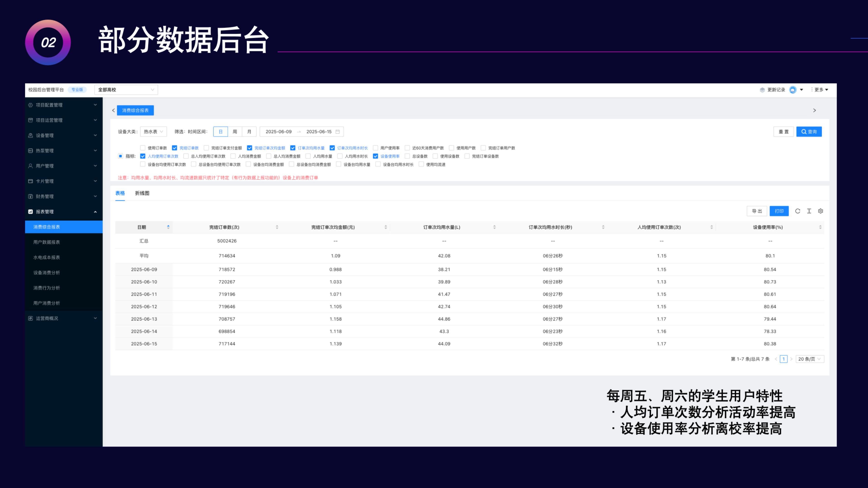The width and height of the screenshot is (868, 488).
Task: Click left arrow beside 消费综合报表 tab
Action: (113, 110)
